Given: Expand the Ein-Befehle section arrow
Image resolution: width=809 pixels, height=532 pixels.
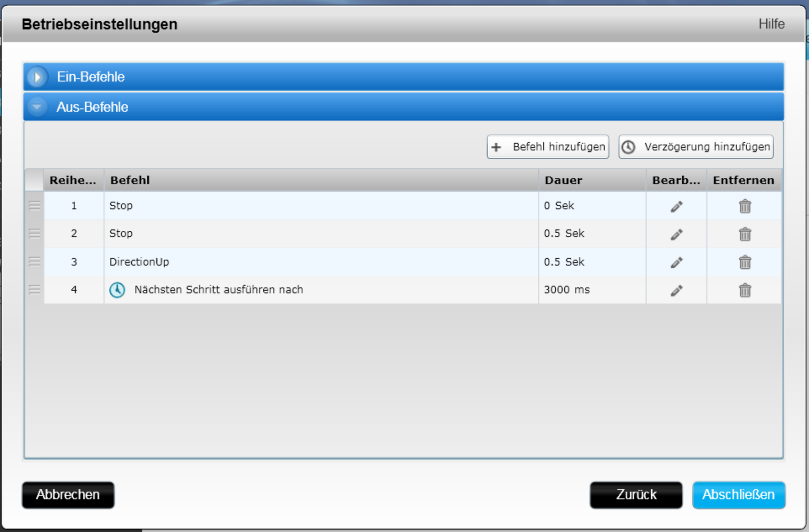Looking at the screenshot, I should (x=37, y=77).
